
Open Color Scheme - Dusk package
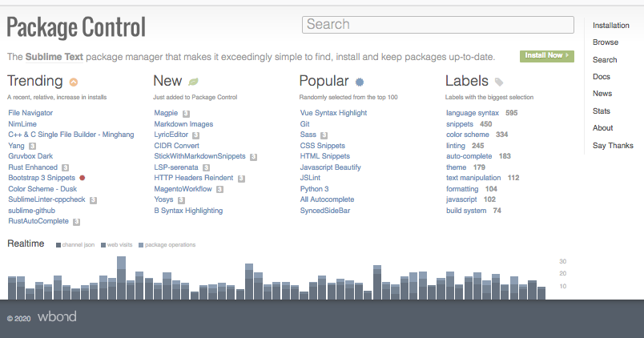tap(42, 189)
